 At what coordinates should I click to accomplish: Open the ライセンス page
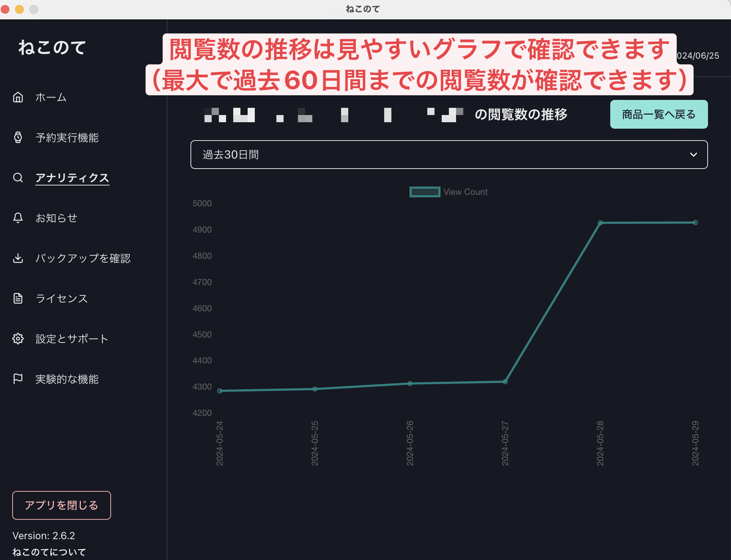click(62, 298)
